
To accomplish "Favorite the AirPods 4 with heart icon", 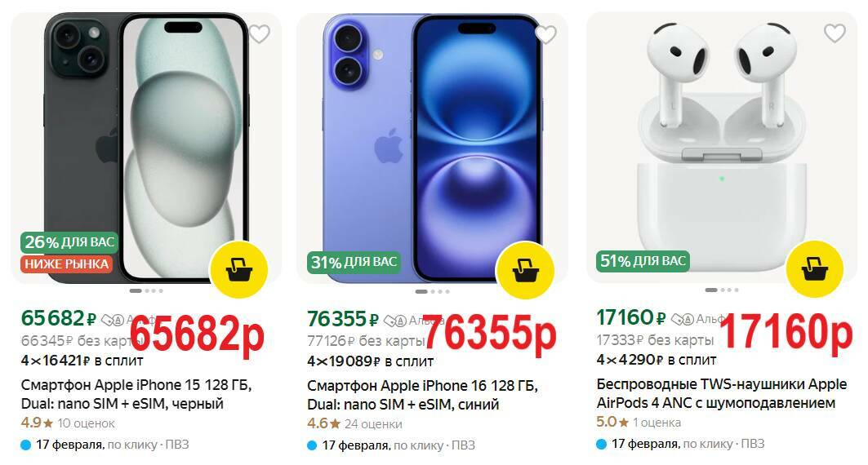I will (835, 33).
